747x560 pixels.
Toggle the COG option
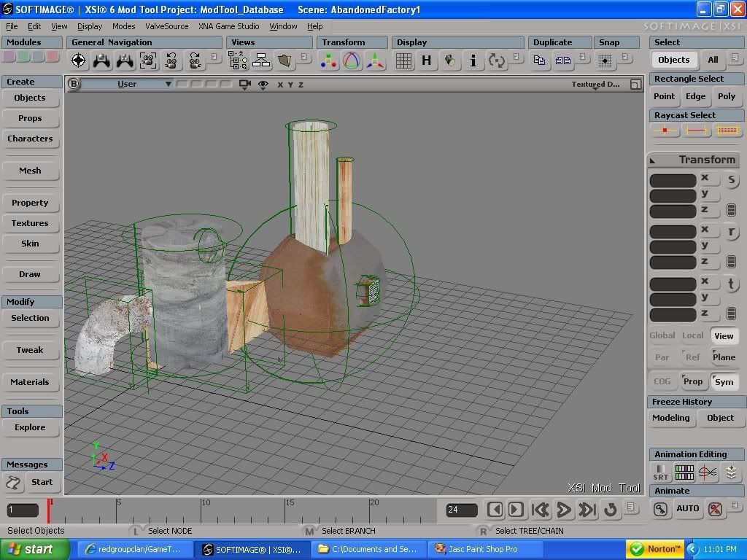click(x=662, y=381)
